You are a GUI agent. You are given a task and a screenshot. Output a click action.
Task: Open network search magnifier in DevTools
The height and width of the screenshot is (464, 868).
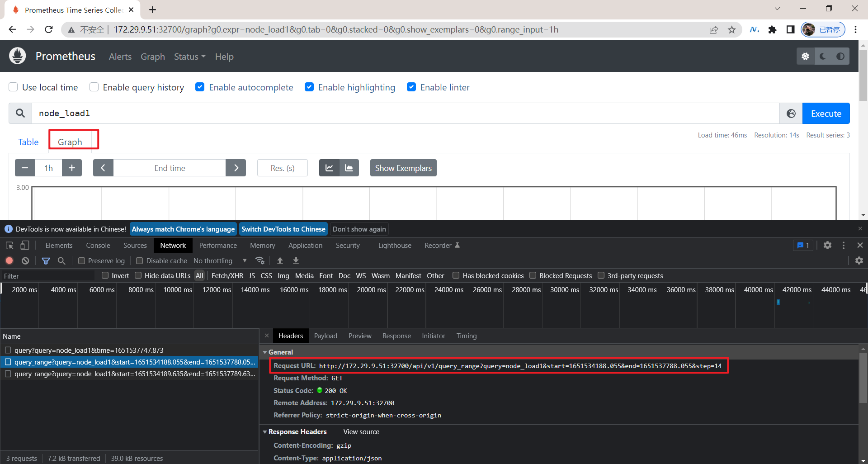pos(61,260)
